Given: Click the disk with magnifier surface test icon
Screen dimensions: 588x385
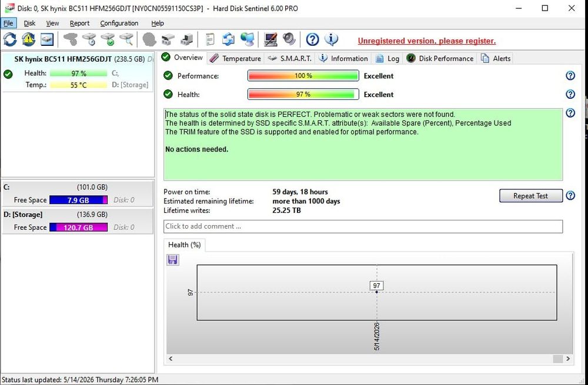Looking at the screenshot, I should (x=127, y=39).
